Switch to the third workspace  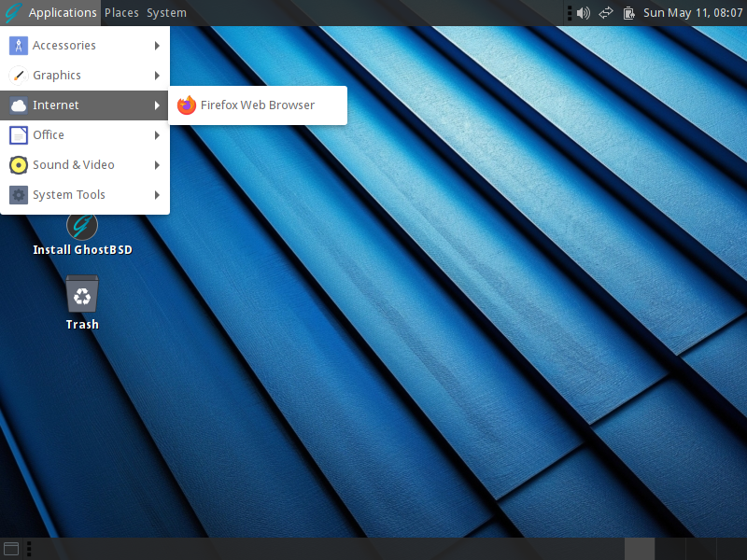pos(701,549)
